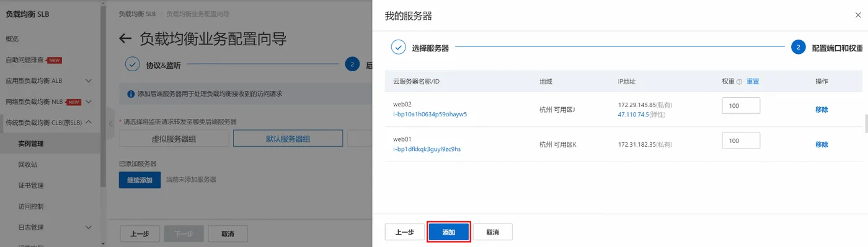Open the i-bp10a1h0634p59ohayw5 instance link

point(430,114)
